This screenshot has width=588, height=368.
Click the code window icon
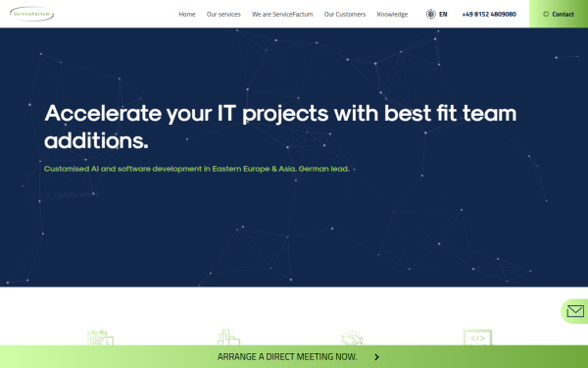pos(477,338)
